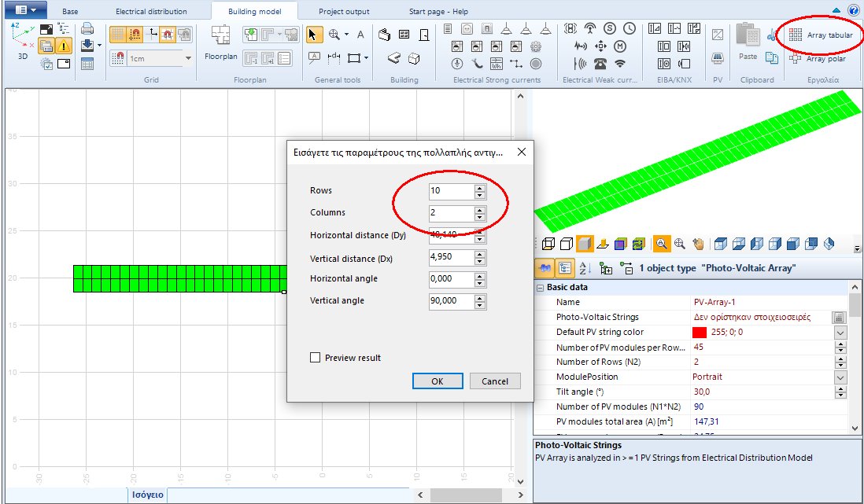Open the 1cm grid size dropdown
Screen dimensions: 864x504
(x=187, y=57)
